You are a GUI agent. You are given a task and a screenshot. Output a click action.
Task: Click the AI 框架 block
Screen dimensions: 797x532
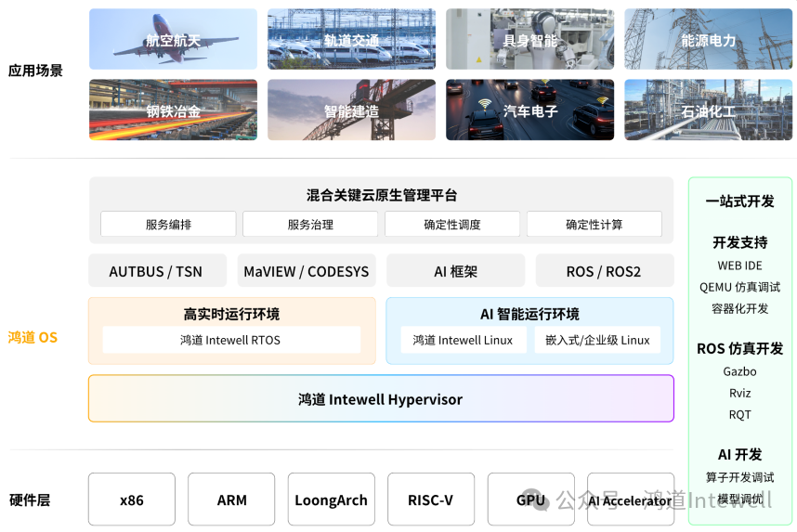tap(456, 271)
